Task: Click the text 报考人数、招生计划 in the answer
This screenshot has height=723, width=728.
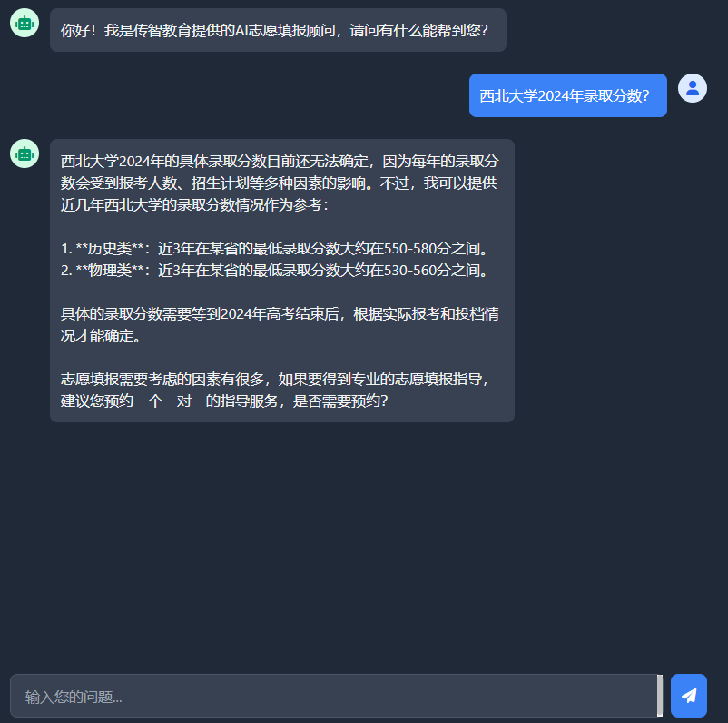Action: (x=184, y=183)
